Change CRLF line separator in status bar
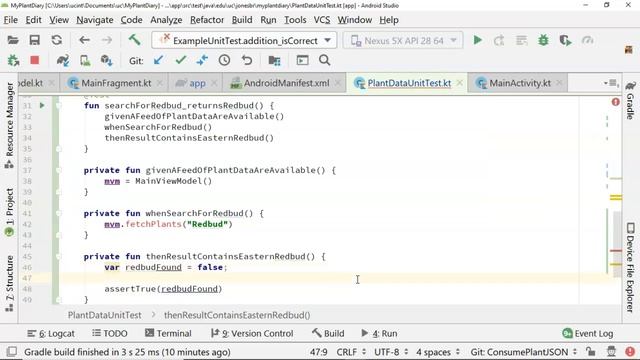This screenshot has height=360, width=640. tap(351, 352)
